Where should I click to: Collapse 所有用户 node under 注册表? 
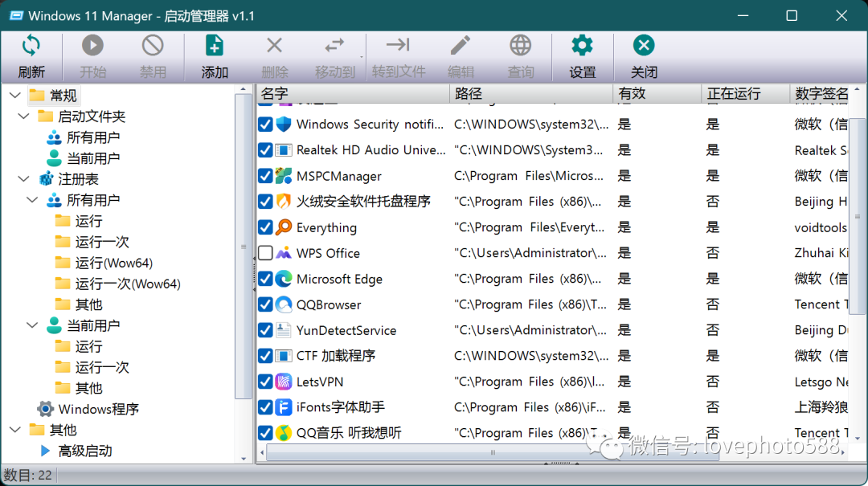coord(33,200)
